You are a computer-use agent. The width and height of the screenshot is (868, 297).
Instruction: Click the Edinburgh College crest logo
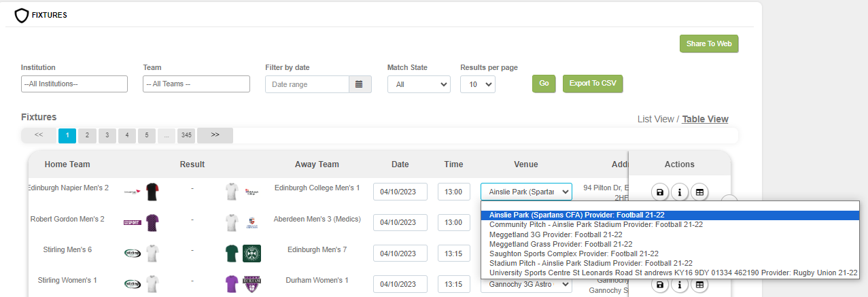251,192
